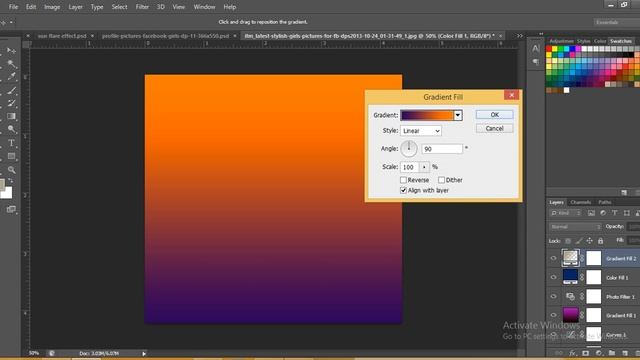Add a layer mask at panel bottom
Viewport: 640px width, 360px height.
(x=586, y=353)
